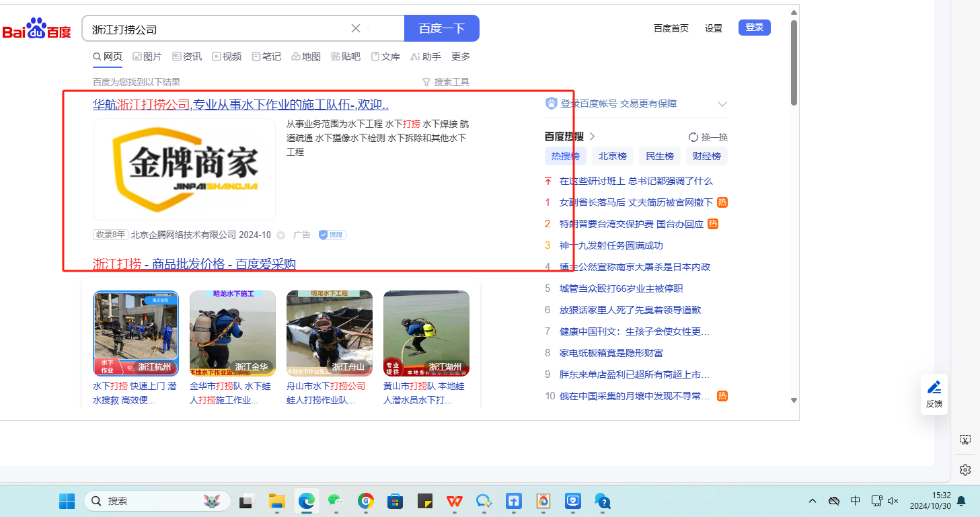Open the sidebar settings gear icon
This screenshot has height=517, width=980.
tap(965, 469)
